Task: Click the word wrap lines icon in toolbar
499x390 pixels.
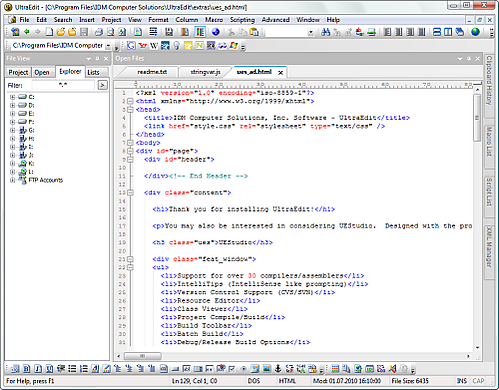Action: click(153, 32)
